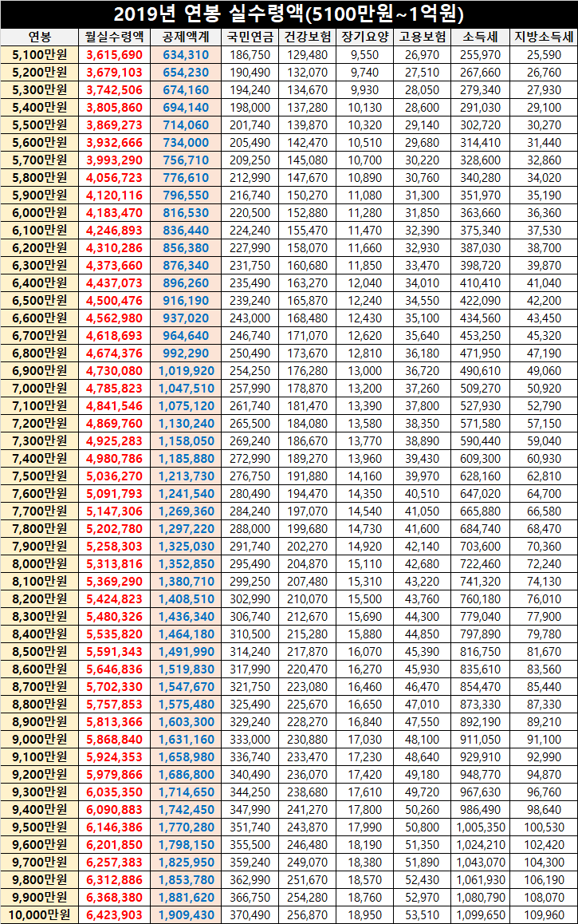Screen dimensions: 578x924
Task: Click the 9,900만원 salary cell
Action: (x=39, y=898)
